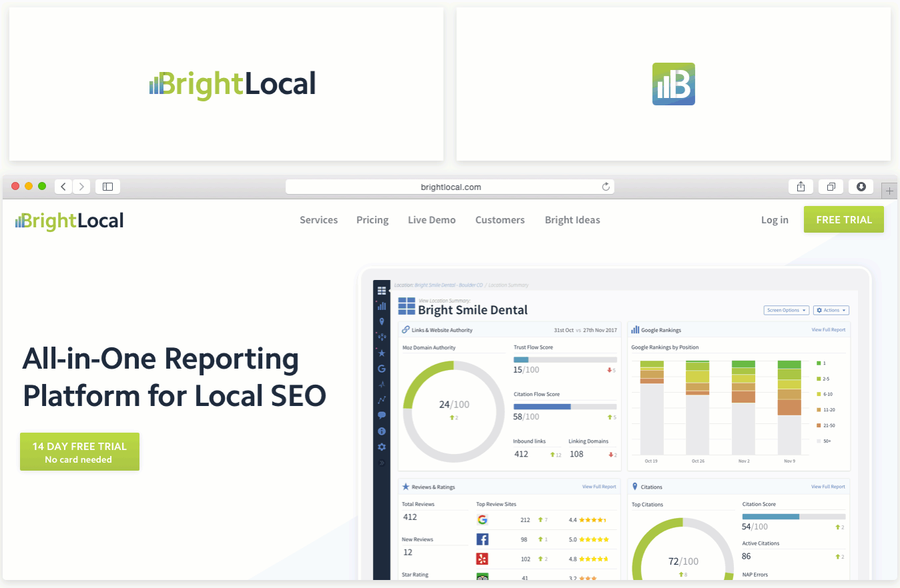
Task: Open the Pricing page
Action: point(372,220)
